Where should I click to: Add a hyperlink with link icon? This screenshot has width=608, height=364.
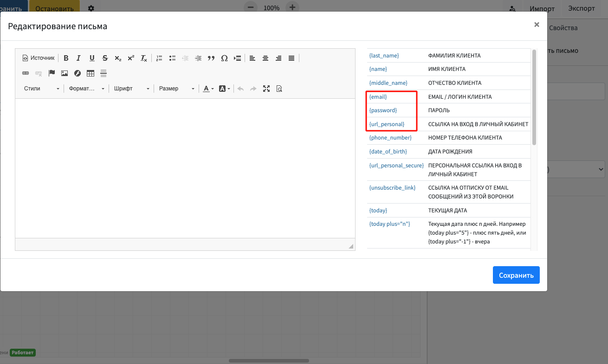[x=26, y=73]
